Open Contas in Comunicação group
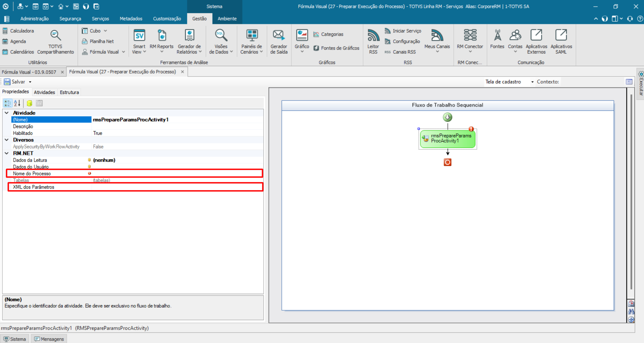The image size is (644, 343). [515, 42]
